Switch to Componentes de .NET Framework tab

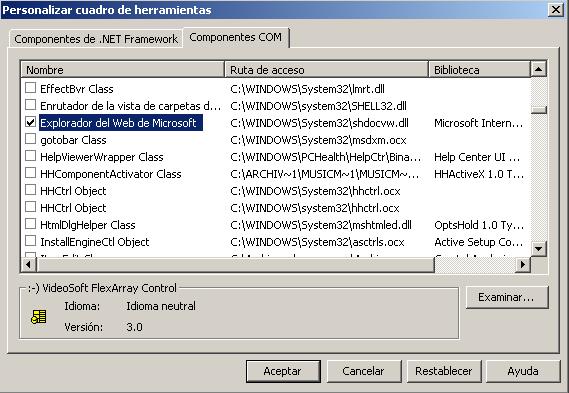click(x=96, y=39)
